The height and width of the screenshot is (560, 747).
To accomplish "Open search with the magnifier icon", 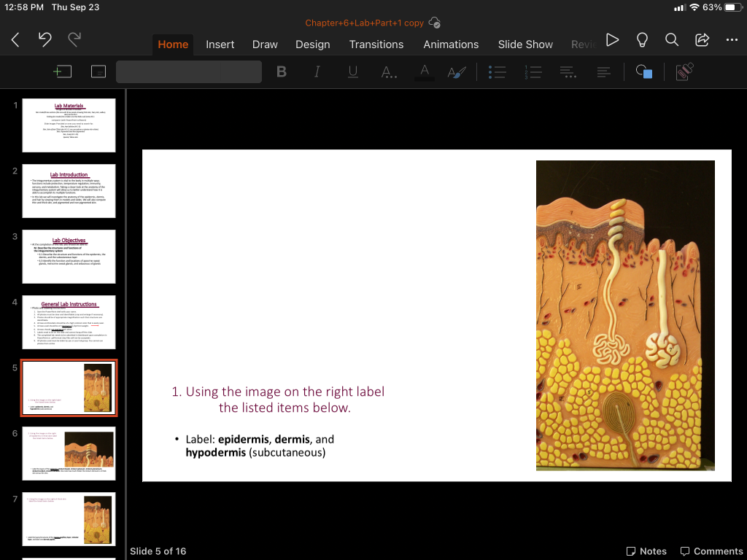I will pos(672,40).
